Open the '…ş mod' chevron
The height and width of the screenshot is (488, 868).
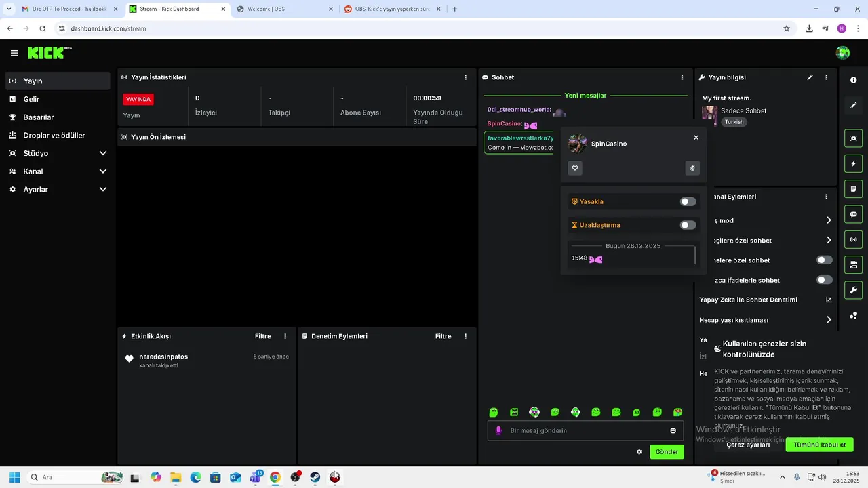pos(829,220)
